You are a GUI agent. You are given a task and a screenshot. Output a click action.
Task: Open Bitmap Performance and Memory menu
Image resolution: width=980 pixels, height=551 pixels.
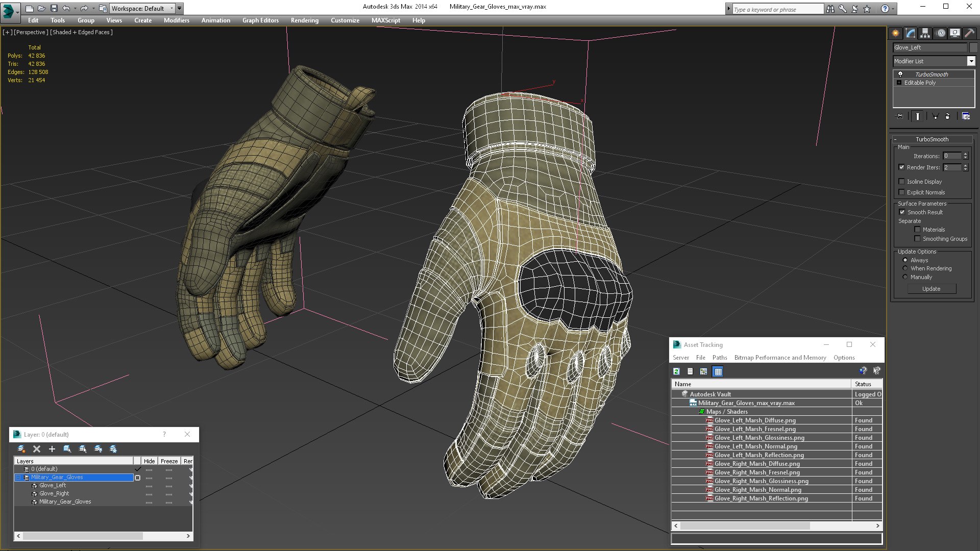coord(780,358)
